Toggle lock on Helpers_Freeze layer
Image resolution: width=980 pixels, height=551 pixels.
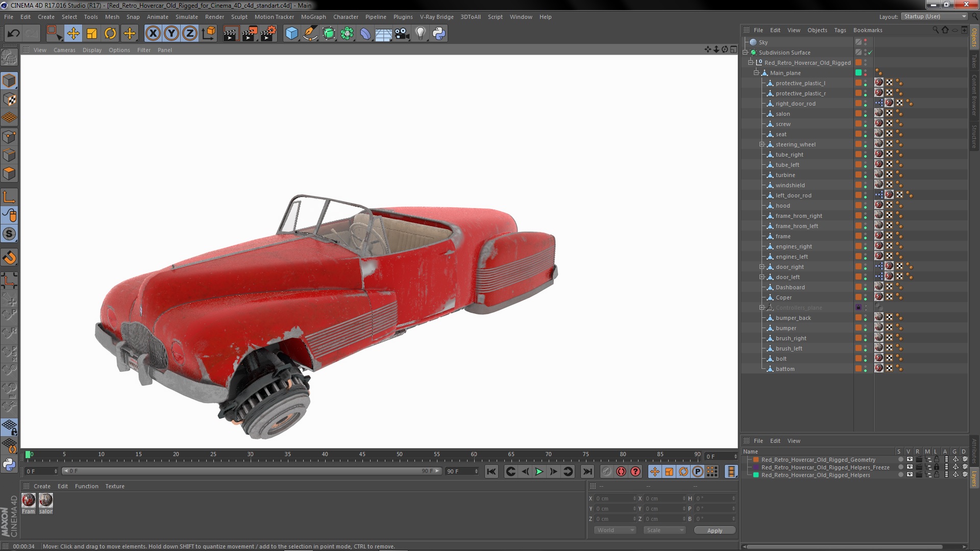[937, 467]
